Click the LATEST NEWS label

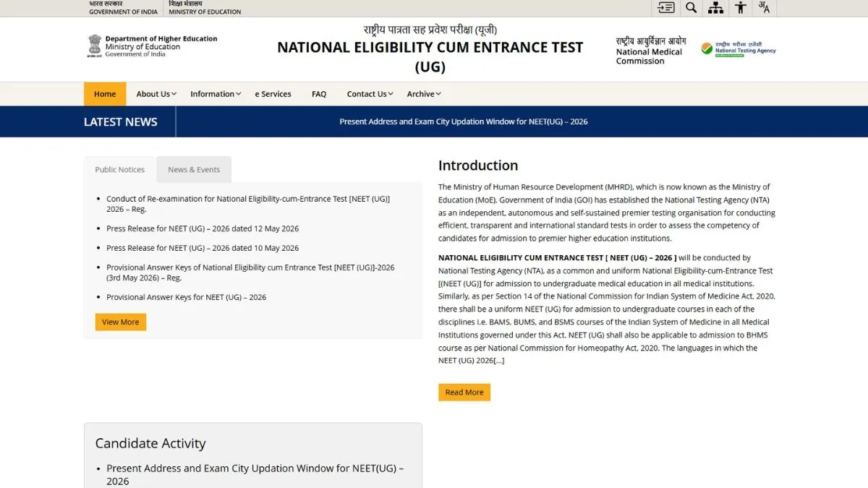[121, 121]
